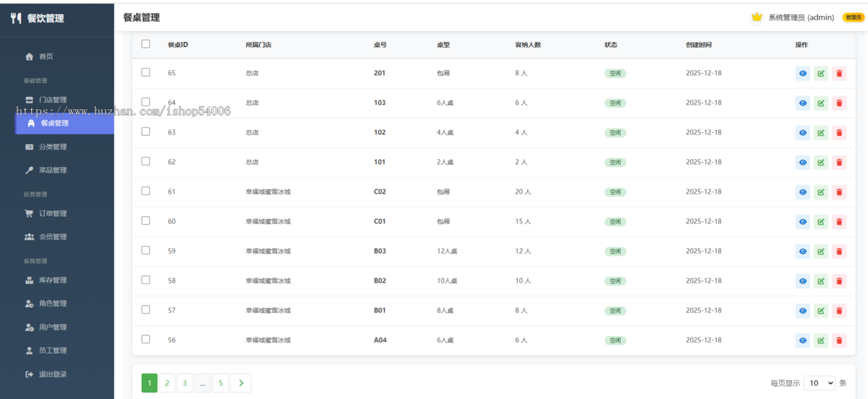Delete table row with ID 59
Image resolution: width=868 pixels, height=399 pixels.
(839, 251)
